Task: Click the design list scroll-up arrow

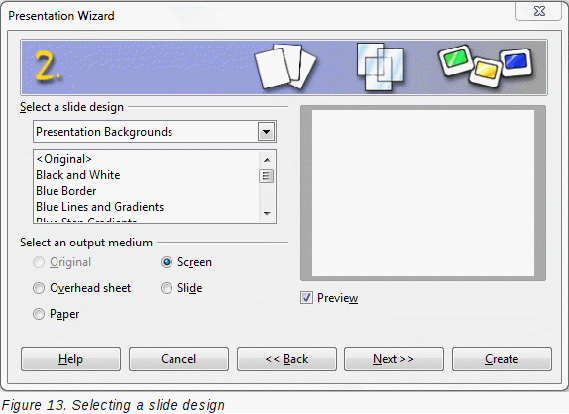Action: click(267, 160)
